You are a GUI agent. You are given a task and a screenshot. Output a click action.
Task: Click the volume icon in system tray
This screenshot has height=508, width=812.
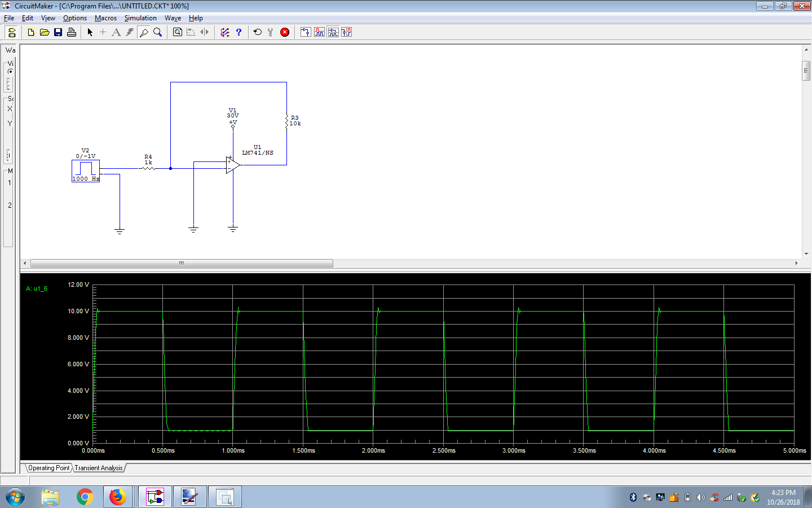(701, 497)
